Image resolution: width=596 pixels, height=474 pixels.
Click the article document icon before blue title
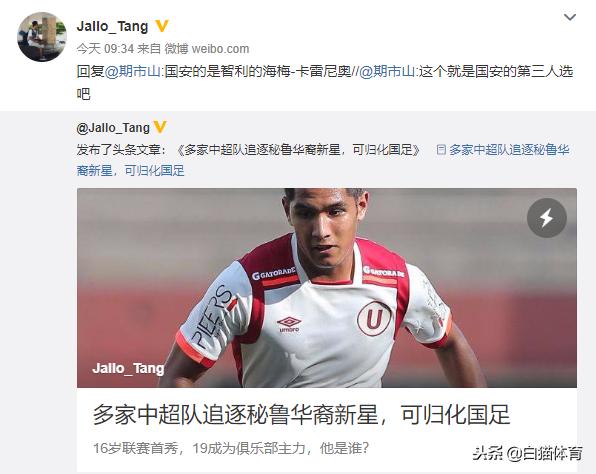[x=441, y=150]
